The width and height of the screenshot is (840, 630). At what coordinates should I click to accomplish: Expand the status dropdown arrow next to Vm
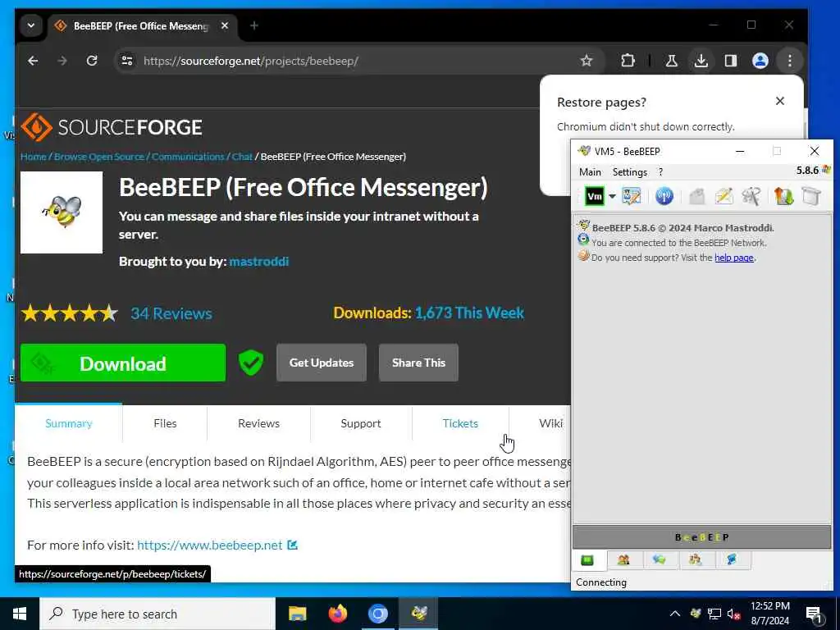pyautogui.click(x=612, y=197)
